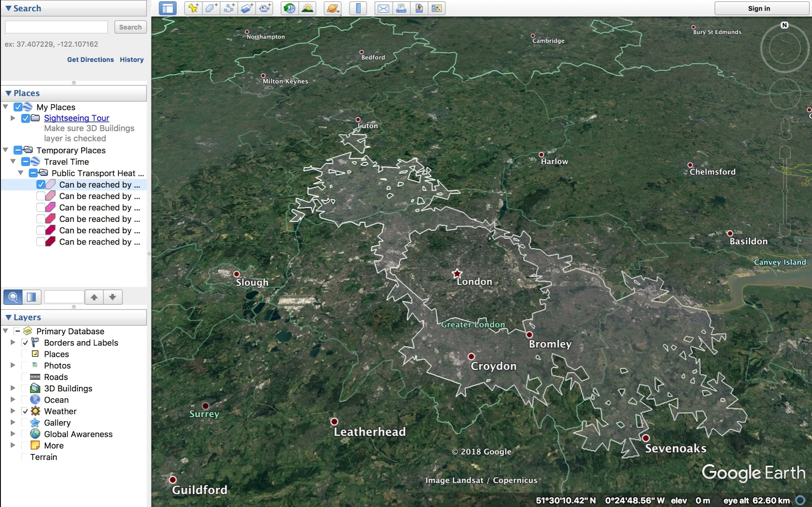Enable Terrain layer checkbox
Viewport: 812px width, 507px height.
(x=25, y=457)
